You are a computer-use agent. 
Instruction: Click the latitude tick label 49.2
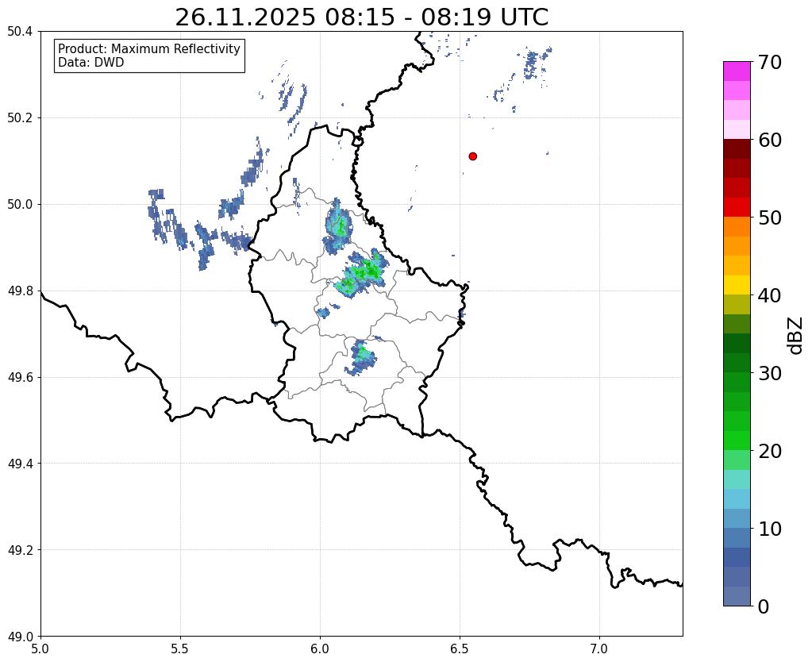click(20, 550)
